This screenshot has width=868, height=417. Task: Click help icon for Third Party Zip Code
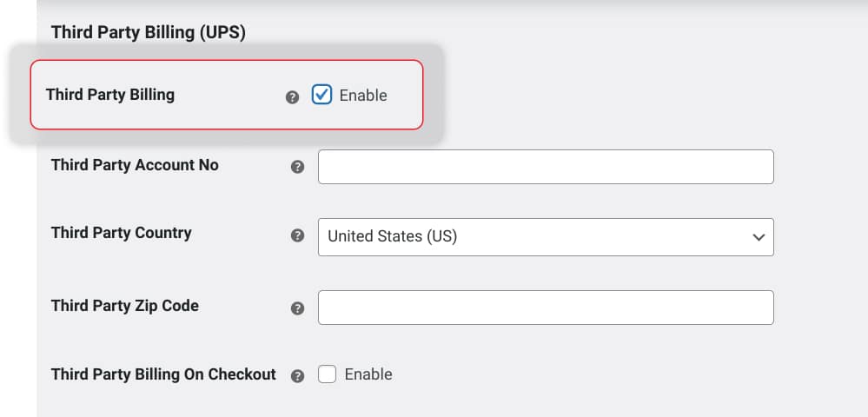298,308
